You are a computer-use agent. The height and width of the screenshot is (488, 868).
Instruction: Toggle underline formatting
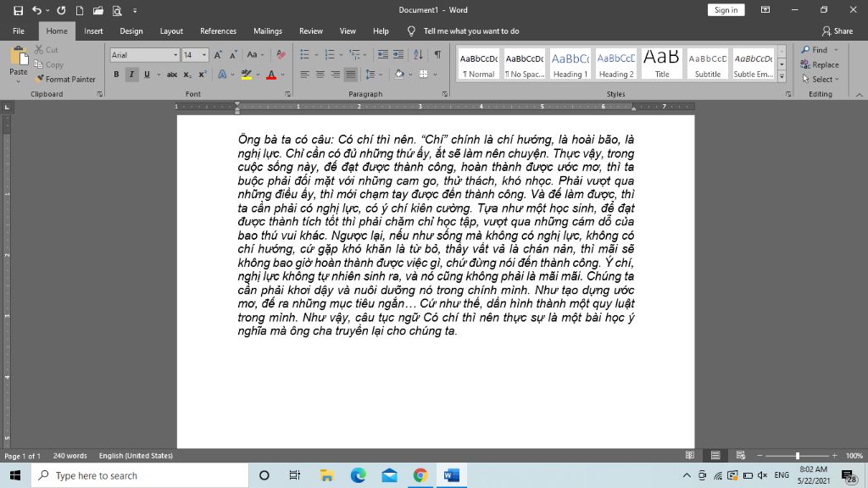(147, 75)
